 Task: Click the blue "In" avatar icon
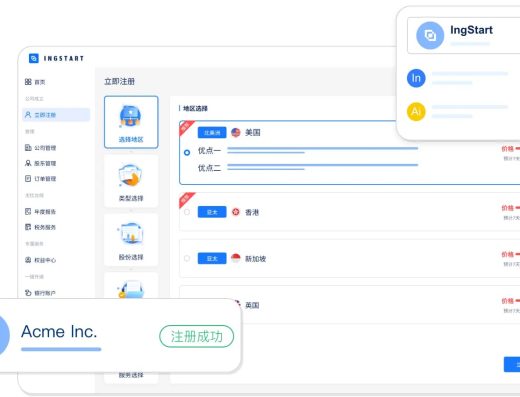point(416,78)
